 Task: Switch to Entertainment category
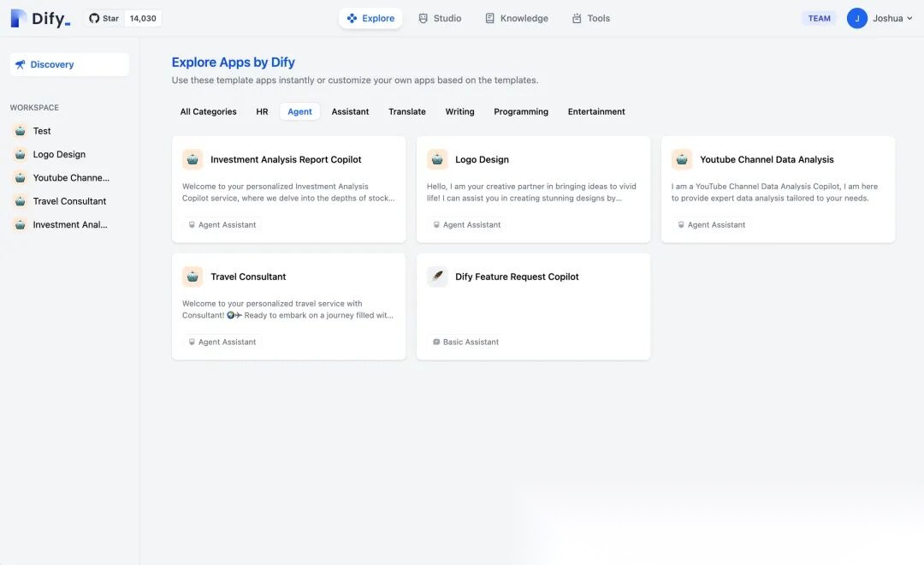point(596,111)
